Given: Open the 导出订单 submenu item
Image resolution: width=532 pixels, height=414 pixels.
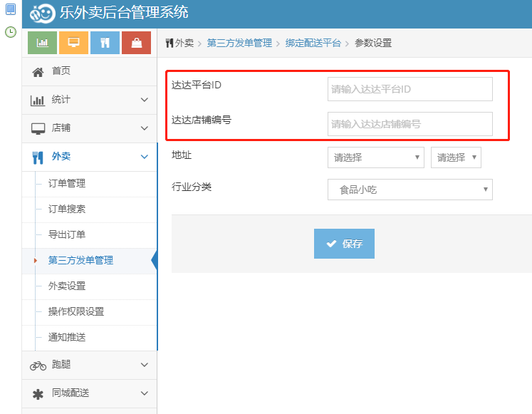Looking at the screenshot, I should pos(89,235).
